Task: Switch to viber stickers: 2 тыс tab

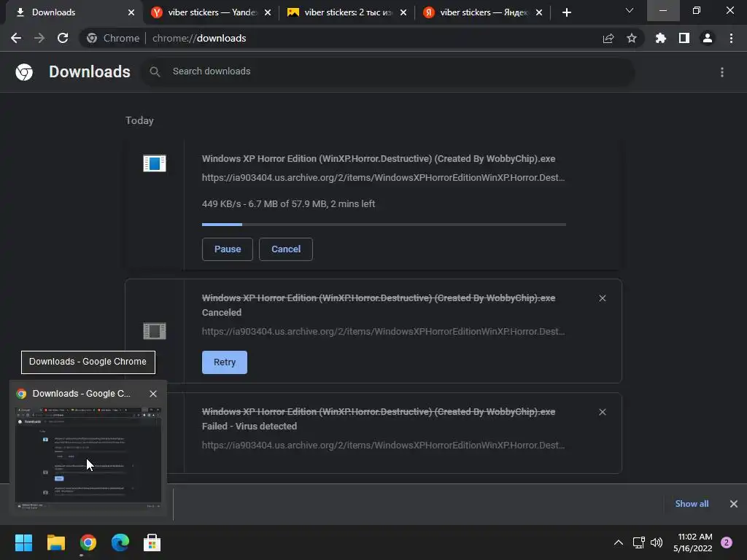Action: coord(347,12)
